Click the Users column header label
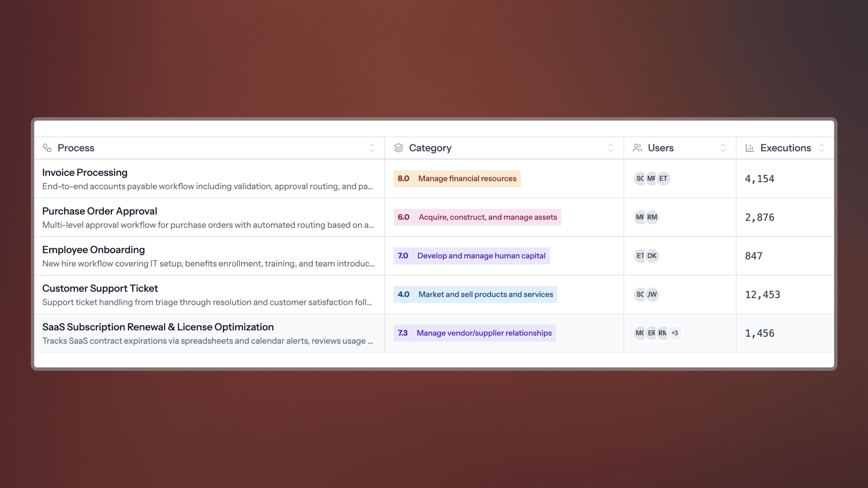 [660, 148]
